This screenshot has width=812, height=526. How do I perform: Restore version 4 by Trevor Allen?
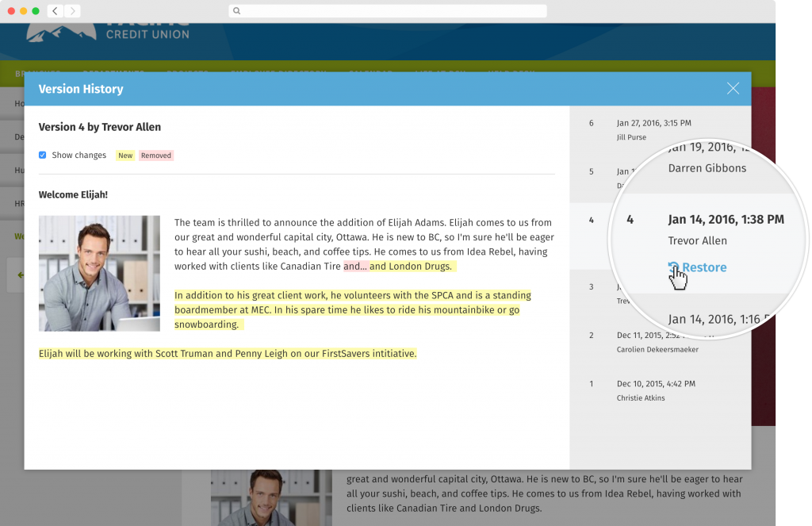tap(698, 267)
